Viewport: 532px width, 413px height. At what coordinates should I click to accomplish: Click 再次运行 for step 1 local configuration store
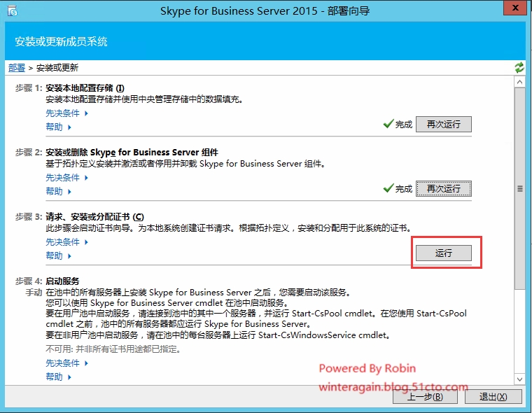[443, 124]
